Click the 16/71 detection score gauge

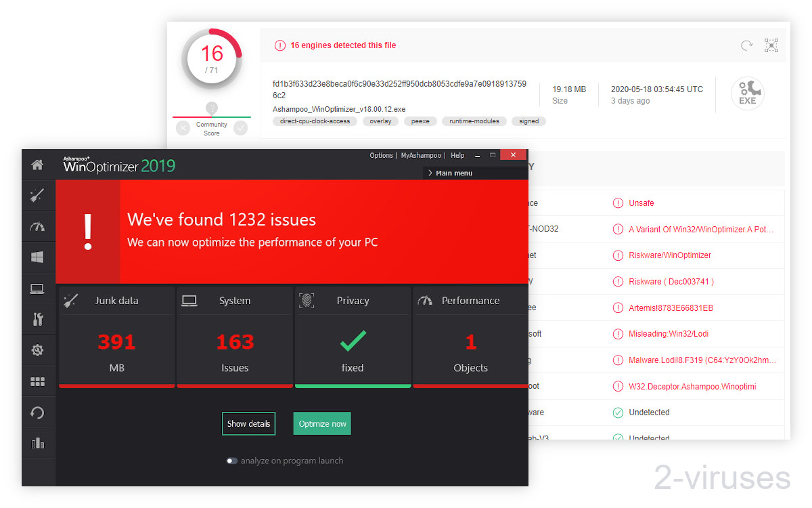click(x=212, y=60)
